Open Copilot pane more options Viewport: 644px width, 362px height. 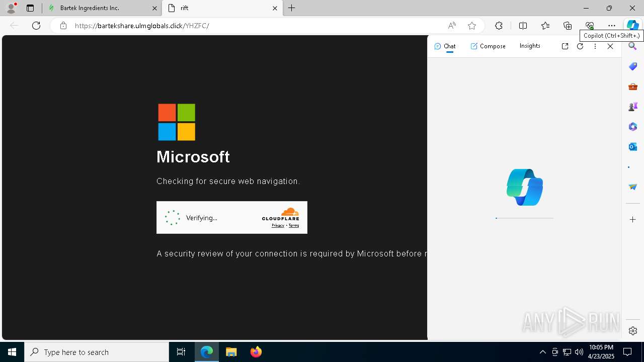click(x=595, y=46)
